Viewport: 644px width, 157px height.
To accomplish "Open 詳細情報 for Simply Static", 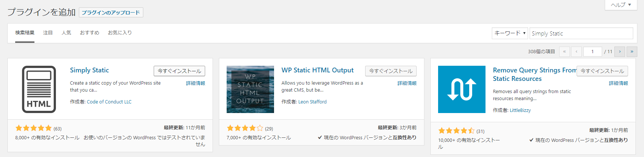I will (196, 83).
